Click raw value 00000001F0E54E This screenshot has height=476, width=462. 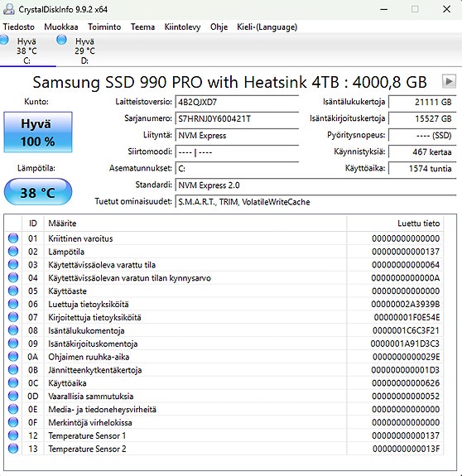tap(407, 317)
